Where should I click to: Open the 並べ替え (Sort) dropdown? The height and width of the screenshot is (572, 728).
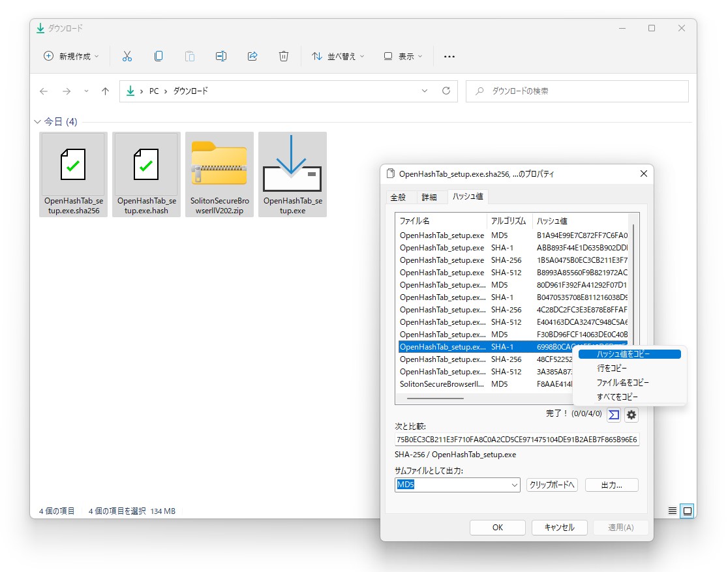337,56
